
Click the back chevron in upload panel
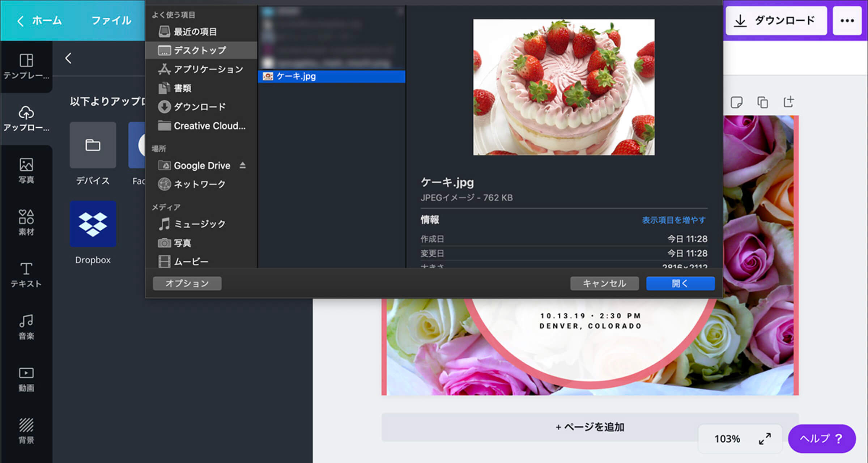click(68, 58)
